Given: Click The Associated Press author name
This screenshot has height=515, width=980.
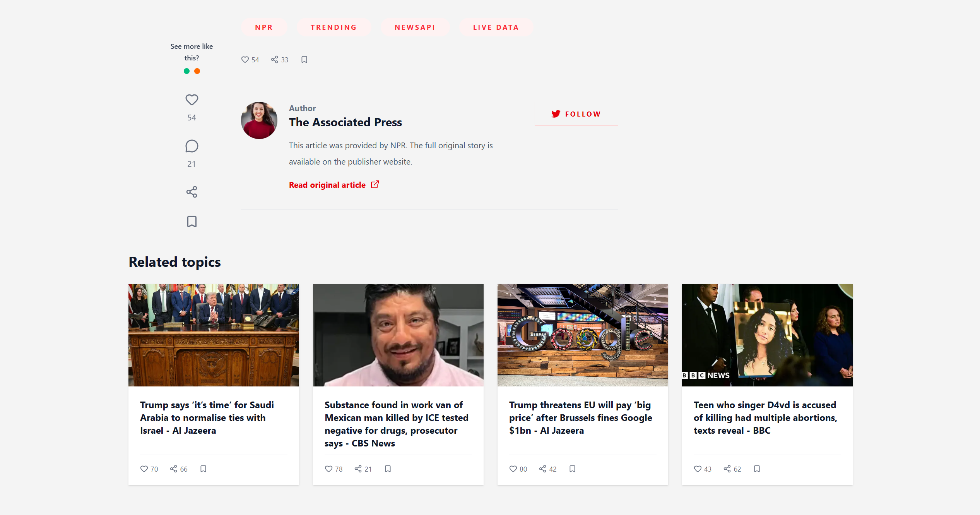Looking at the screenshot, I should (x=345, y=122).
